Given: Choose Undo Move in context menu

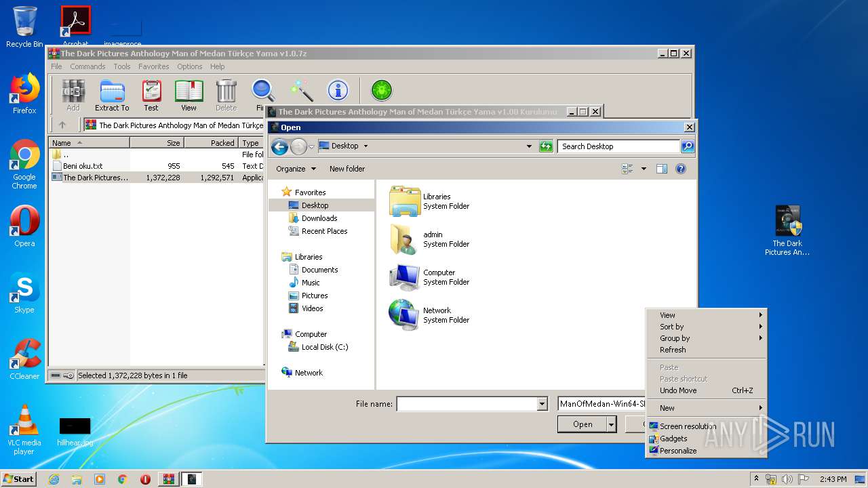Looking at the screenshot, I should (x=706, y=390).
